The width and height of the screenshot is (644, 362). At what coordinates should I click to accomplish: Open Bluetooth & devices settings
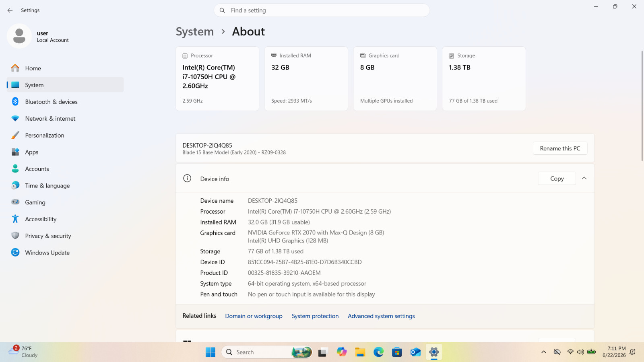tap(65, 102)
